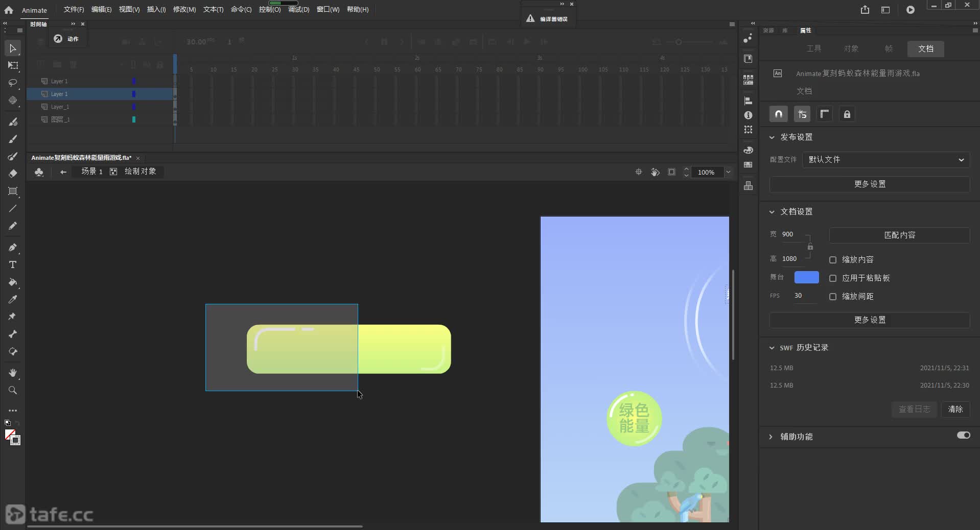The image size is (980, 530).
Task: Open the Share/publish icon
Action: [865, 10]
